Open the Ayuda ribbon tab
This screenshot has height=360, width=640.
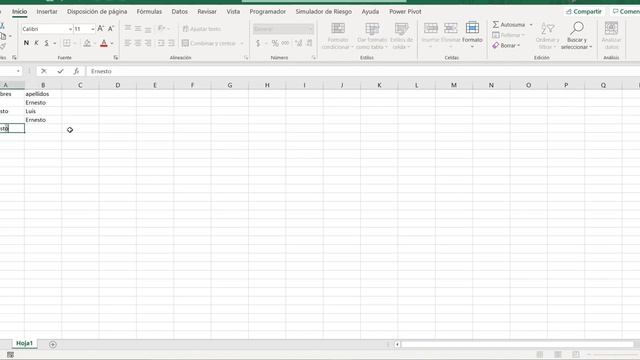pos(370,11)
